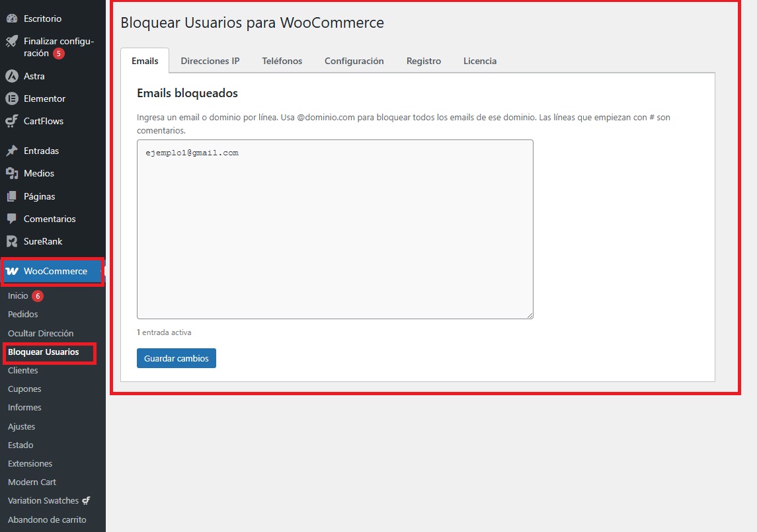Click the Comentarios speech bubble icon

click(11, 219)
